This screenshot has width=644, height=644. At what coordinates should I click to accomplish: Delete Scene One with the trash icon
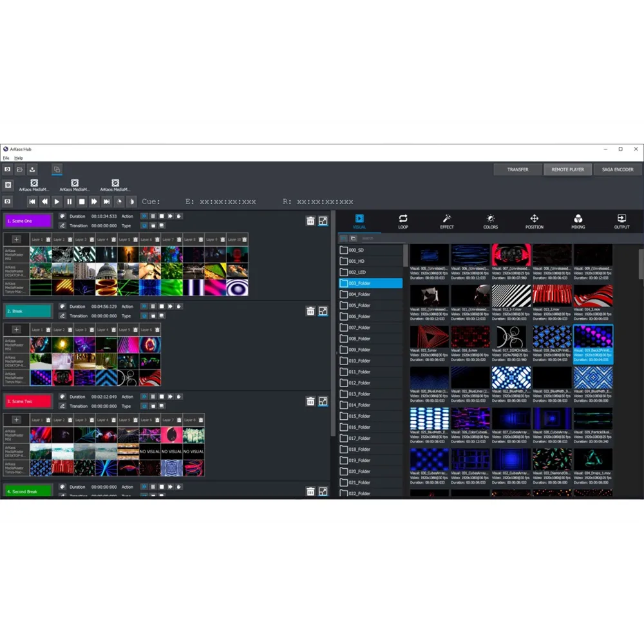click(310, 221)
